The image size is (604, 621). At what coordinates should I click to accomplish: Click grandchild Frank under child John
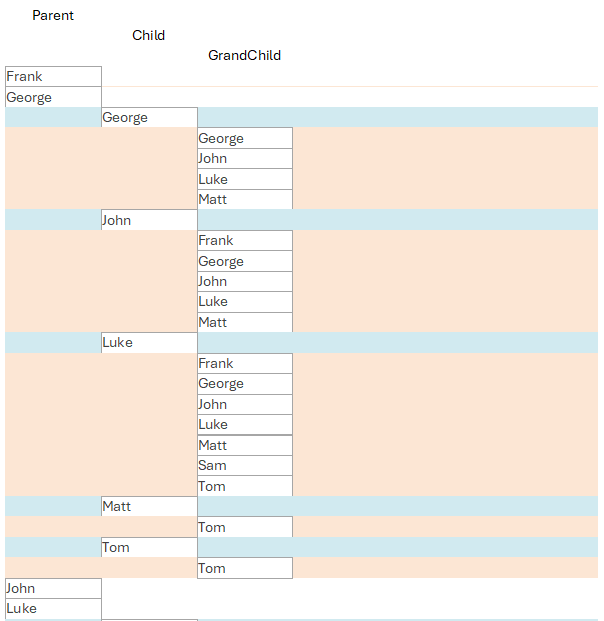tap(245, 241)
